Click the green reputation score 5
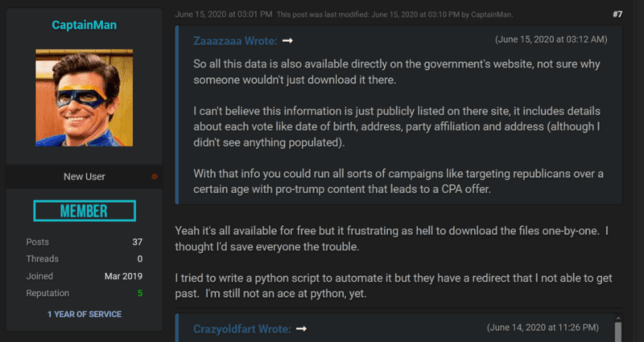The width and height of the screenshot is (644, 342). [x=140, y=294]
